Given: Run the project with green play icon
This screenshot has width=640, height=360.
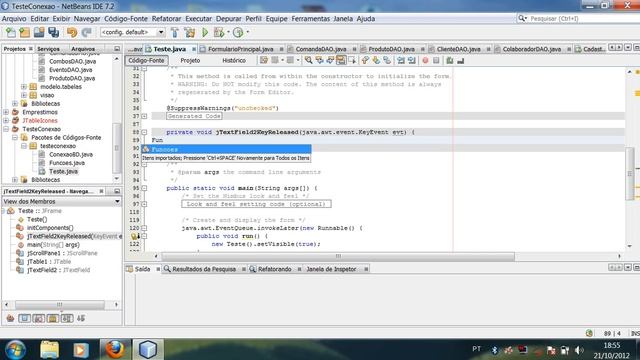Looking at the screenshot, I should click(x=205, y=32).
